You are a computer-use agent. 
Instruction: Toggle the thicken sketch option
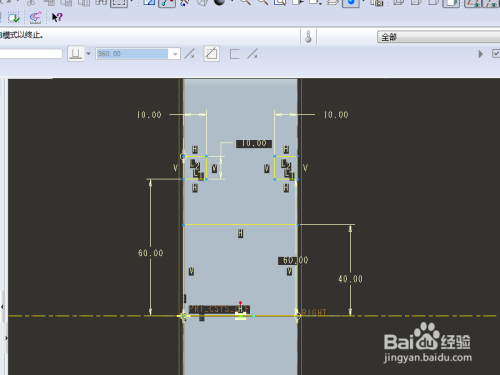pyautogui.click(x=235, y=54)
